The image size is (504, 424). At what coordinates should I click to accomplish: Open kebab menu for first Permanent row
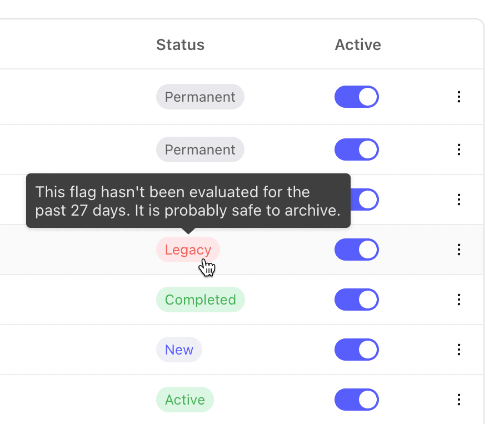[458, 97]
